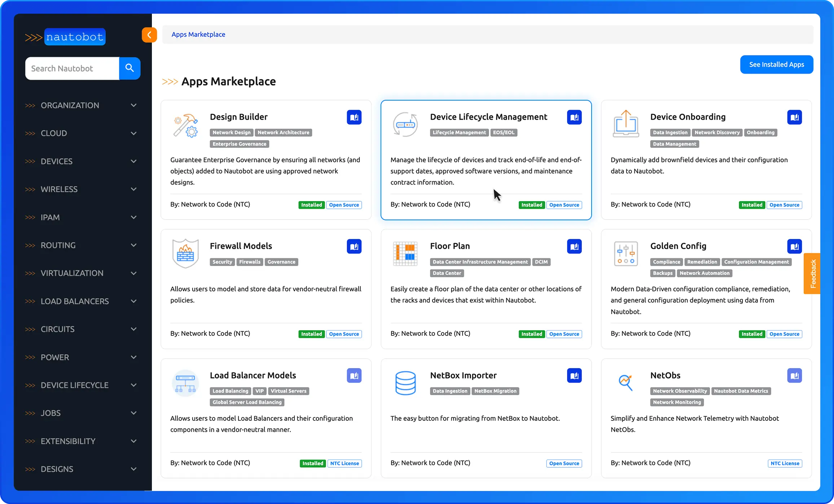834x504 pixels.
Task: Click the Load Balancer Models app icon
Action: pos(185,383)
